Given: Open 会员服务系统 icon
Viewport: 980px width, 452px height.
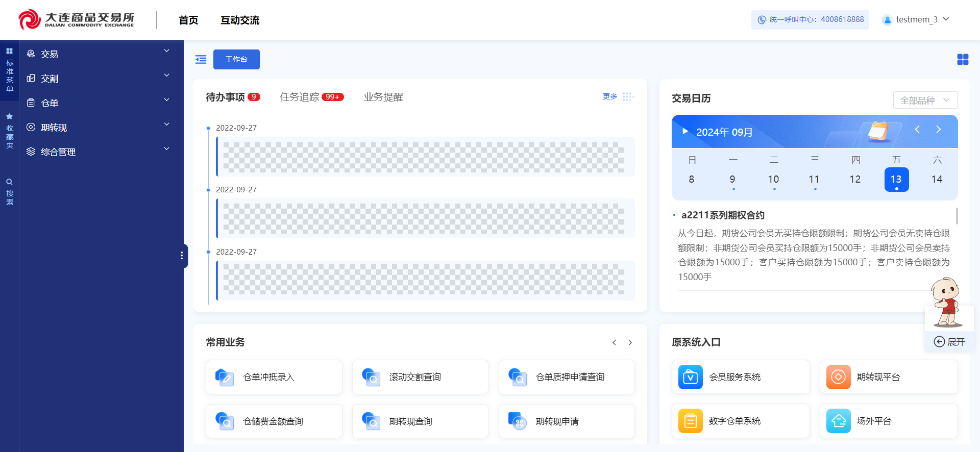Looking at the screenshot, I should tap(690, 377).
